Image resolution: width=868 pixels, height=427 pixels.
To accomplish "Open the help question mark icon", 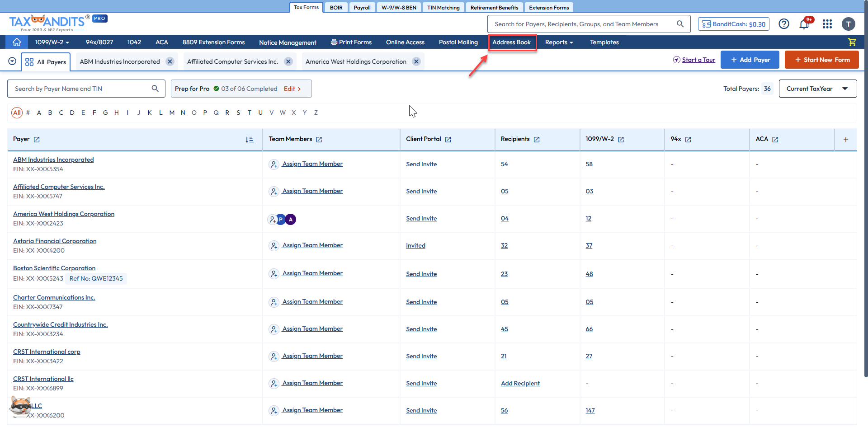I will pos(784,24).
